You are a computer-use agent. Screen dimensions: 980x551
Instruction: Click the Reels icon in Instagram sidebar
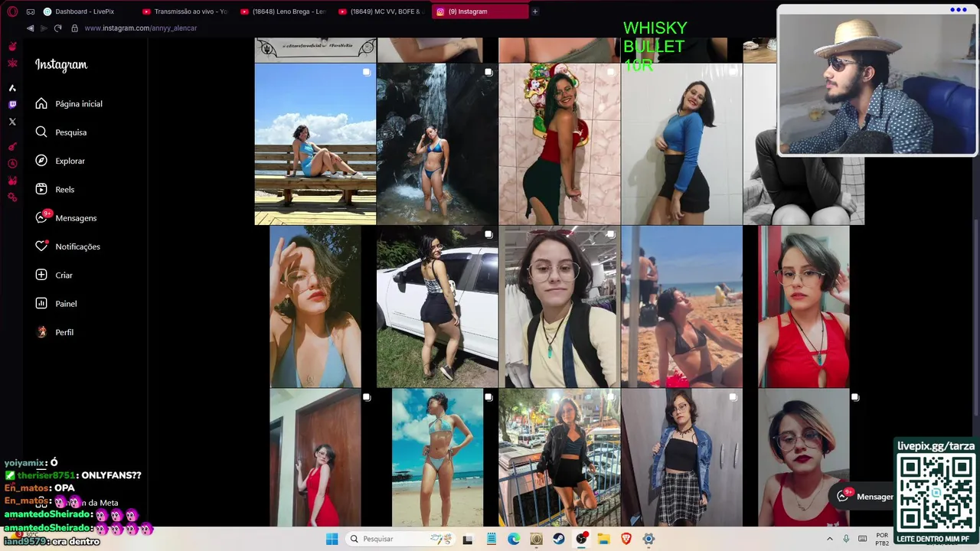tap(41, 189)
